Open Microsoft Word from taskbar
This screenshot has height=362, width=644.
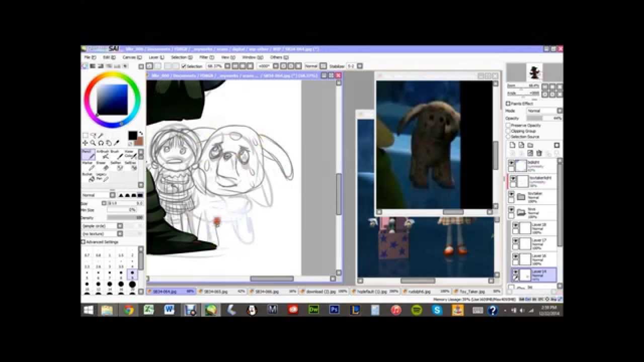[170, 310]
